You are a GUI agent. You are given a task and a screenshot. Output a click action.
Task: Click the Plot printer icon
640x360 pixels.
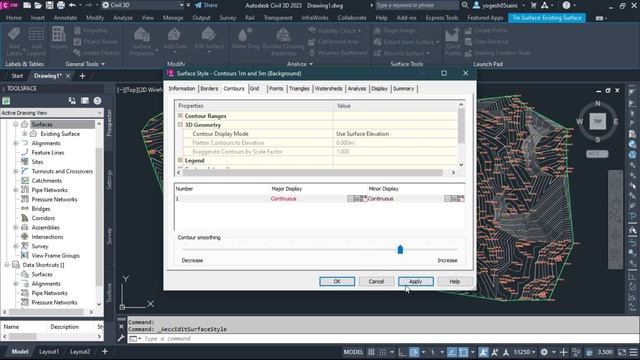coord(61,5)
